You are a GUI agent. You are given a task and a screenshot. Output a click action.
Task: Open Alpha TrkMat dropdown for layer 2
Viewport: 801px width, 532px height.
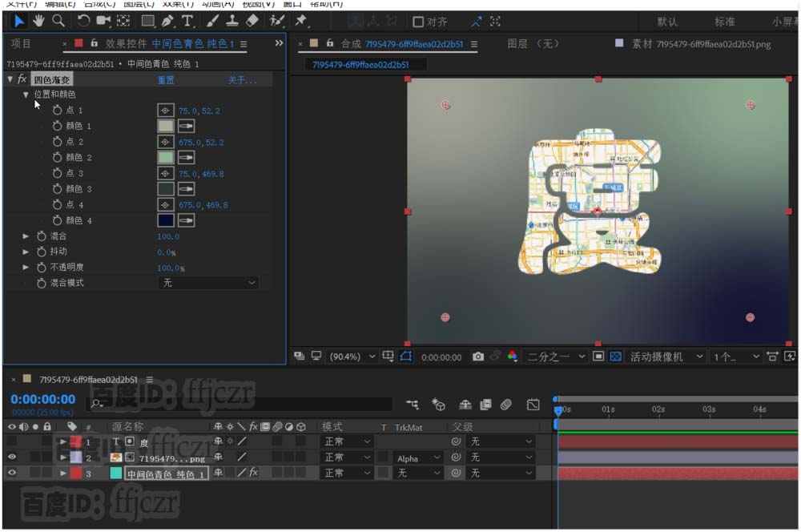pyautogui.click(x=418, y=458)
